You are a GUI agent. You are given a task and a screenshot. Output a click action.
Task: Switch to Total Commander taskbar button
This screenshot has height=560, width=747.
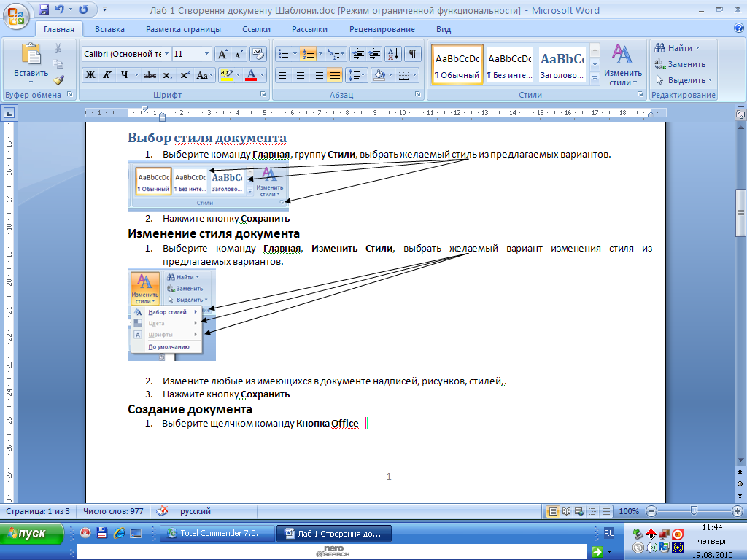pos(217,533)
